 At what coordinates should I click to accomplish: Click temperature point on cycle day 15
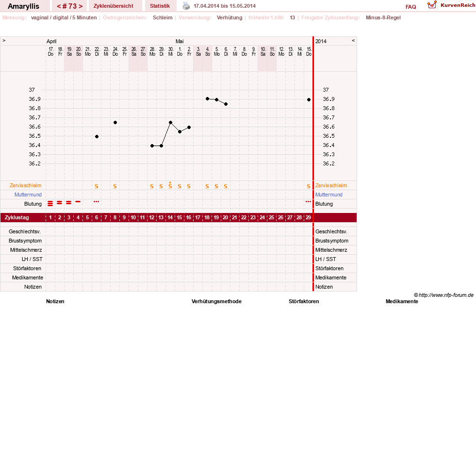pos(180,132)
